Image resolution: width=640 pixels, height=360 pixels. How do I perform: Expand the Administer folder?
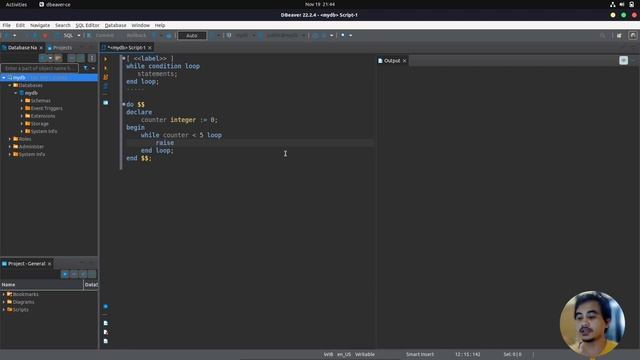tap(10, 147)
